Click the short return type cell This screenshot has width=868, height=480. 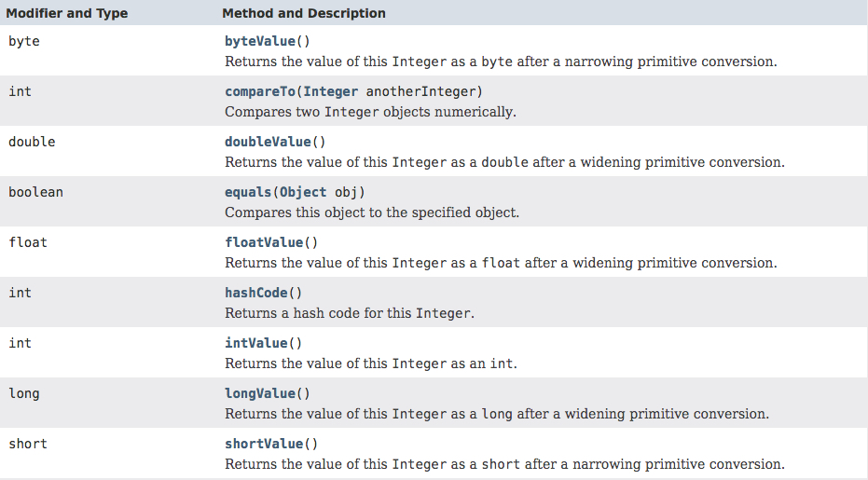28,444
